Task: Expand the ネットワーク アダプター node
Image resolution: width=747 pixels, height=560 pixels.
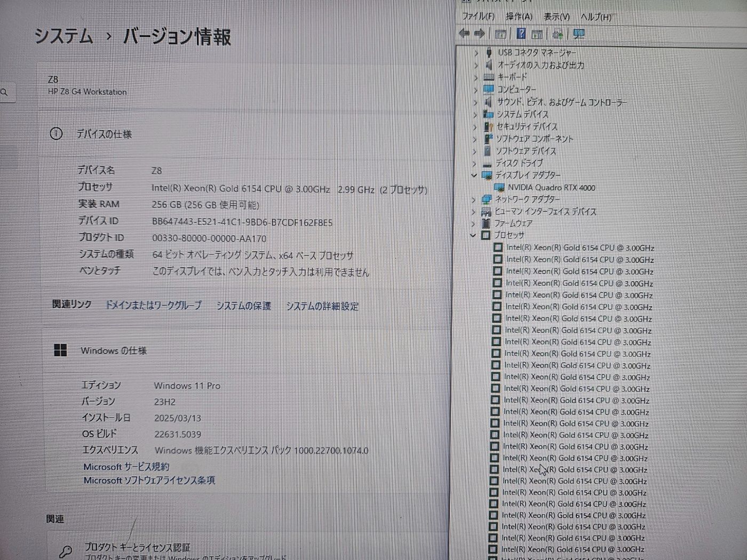Action: click(474, 200)
